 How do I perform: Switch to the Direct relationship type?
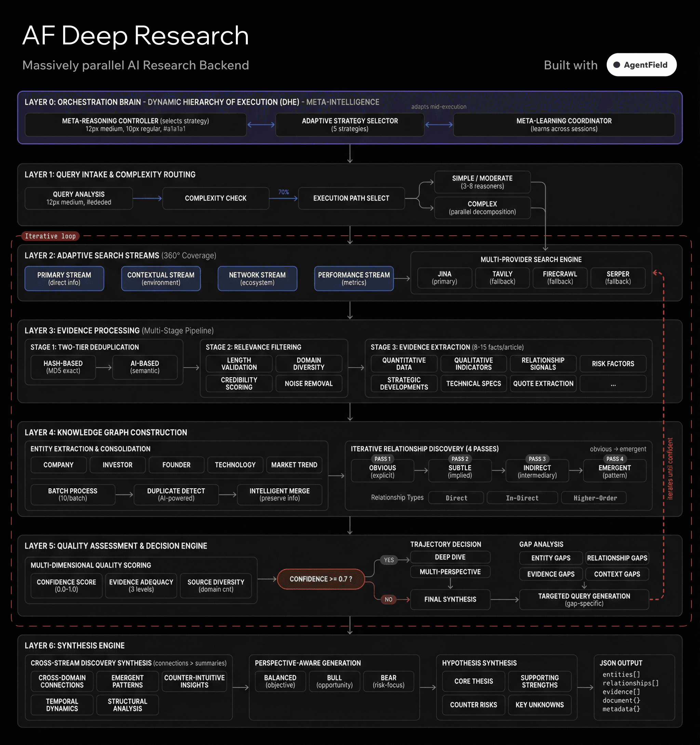456,498
